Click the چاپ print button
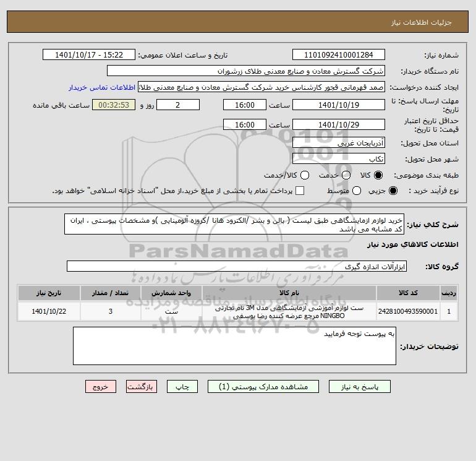 [x=182, y=387]
